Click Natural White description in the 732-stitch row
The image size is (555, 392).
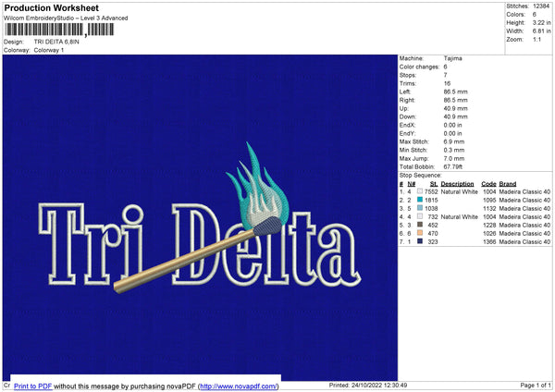point(459,217)
